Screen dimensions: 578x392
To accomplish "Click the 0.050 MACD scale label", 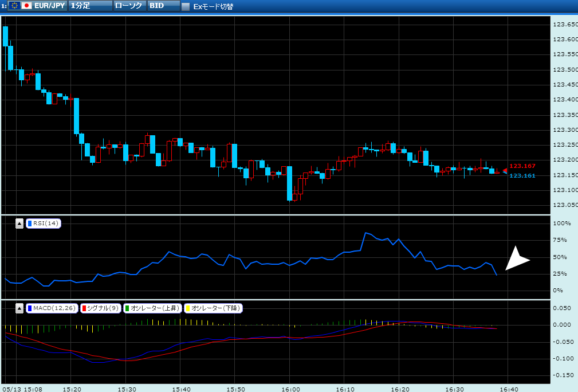I will pyautogui.click(x=563, y=308).
